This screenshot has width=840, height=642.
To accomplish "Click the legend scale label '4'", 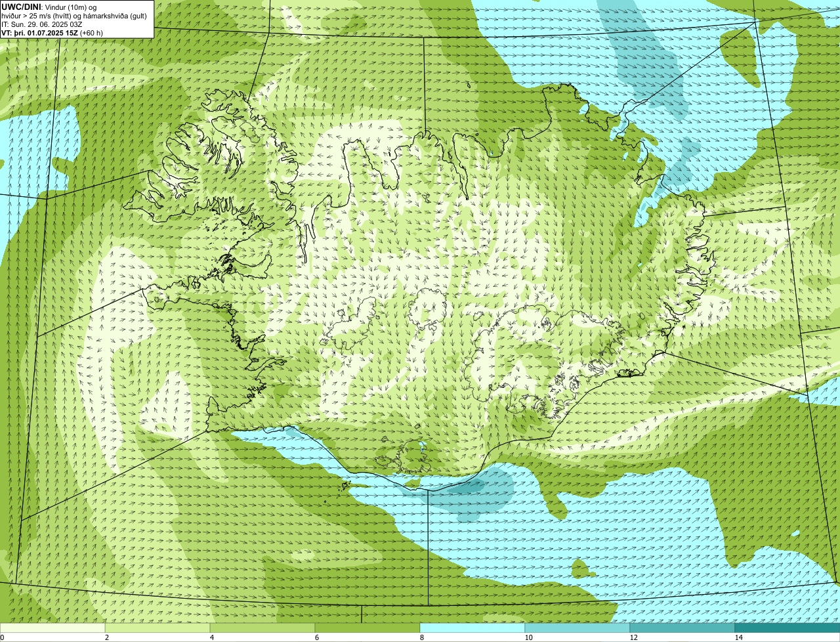I will tap(212, 637).
